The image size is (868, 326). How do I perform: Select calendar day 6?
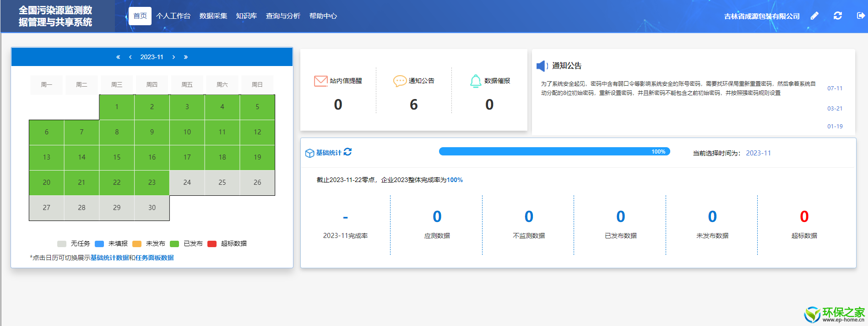pyautogui.click(x=47, y=133)
